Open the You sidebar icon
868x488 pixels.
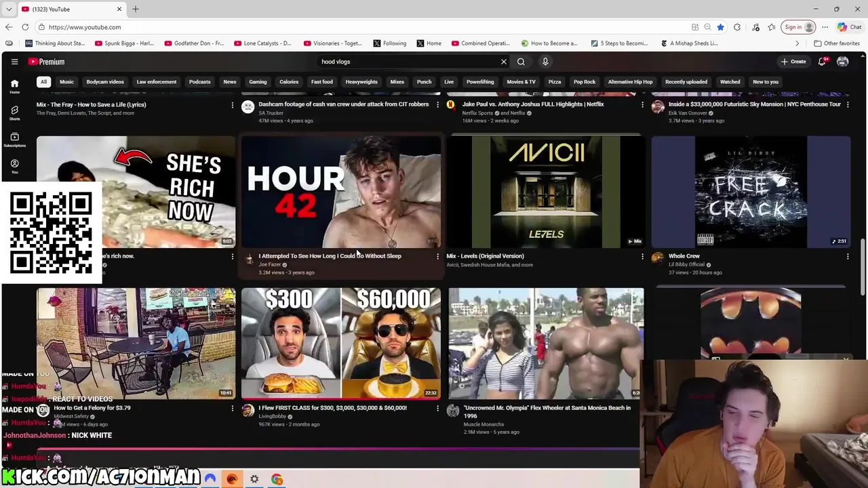click(x=14, y=166)
